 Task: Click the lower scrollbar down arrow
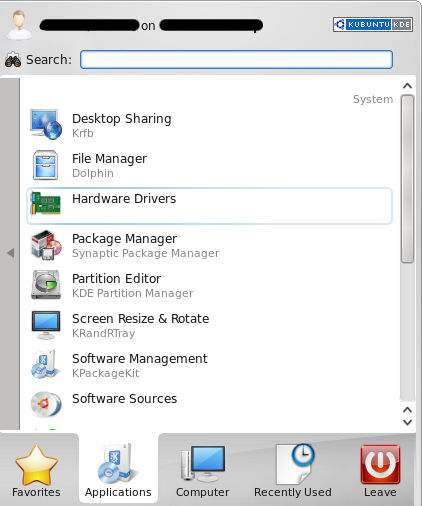tap(407, 423)
